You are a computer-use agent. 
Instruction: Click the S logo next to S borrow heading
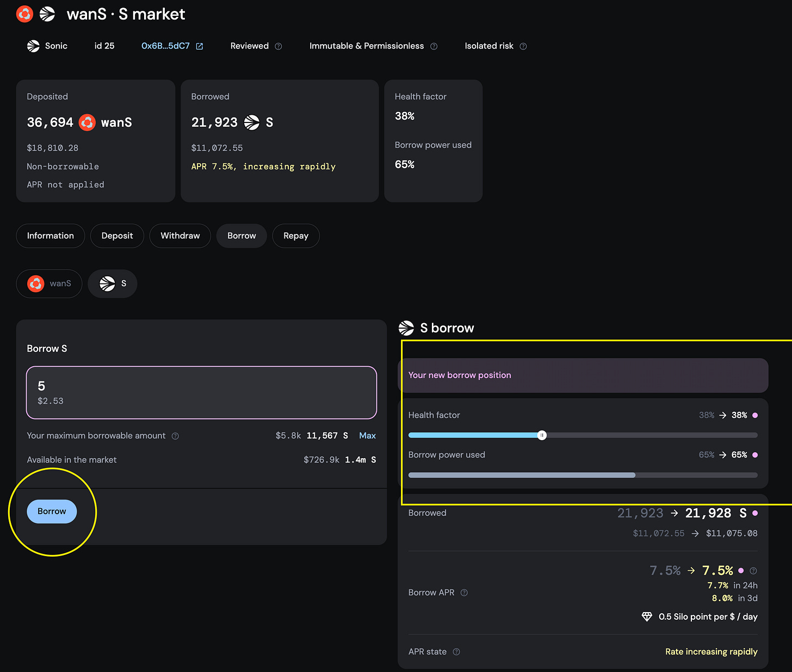coord(406,328)
